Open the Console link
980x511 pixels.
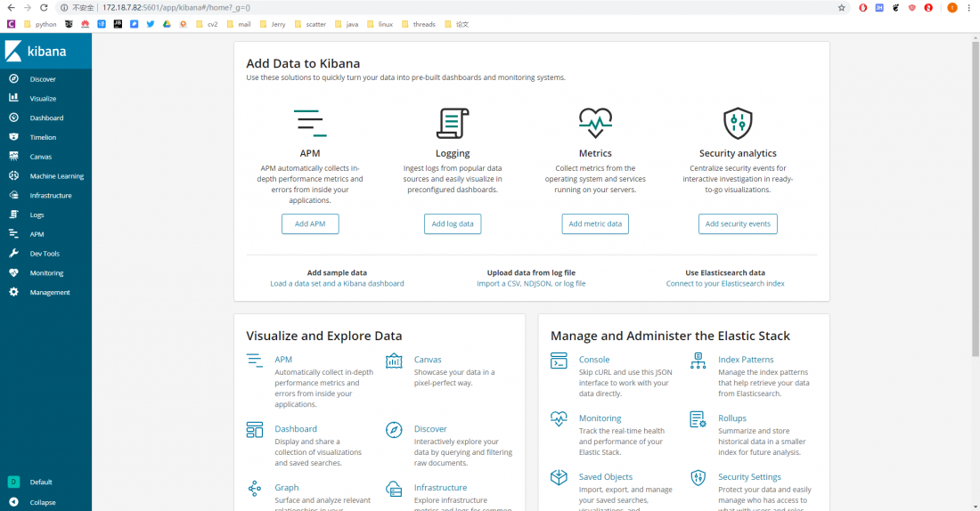(593, 360)
